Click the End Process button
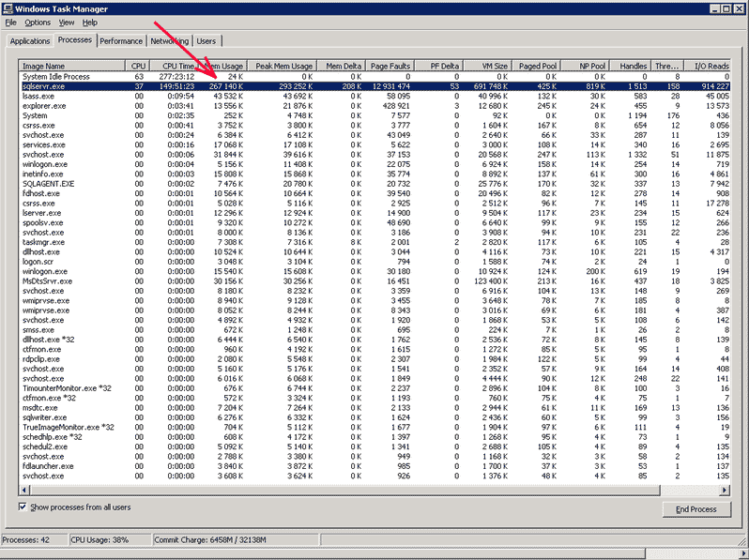 point(696,509)
